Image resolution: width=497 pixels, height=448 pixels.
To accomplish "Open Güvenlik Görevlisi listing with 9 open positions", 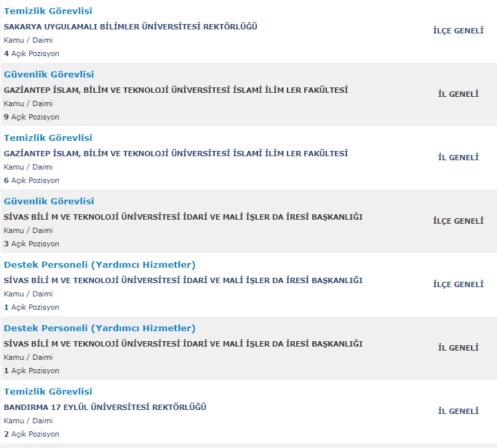I will (49, 75).
